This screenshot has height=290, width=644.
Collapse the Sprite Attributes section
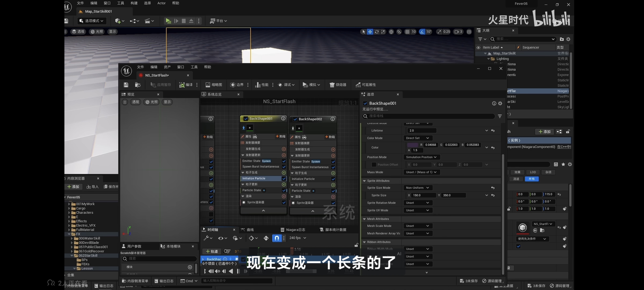tap(364, 181)
